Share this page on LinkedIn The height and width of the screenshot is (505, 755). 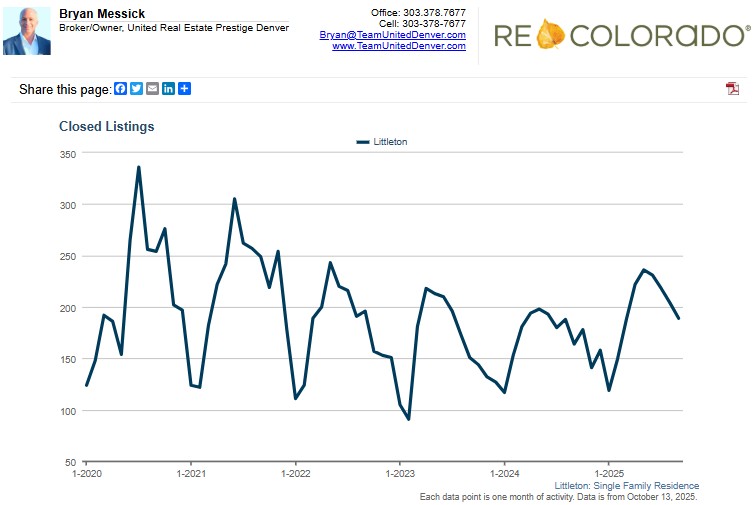point(168,89)
